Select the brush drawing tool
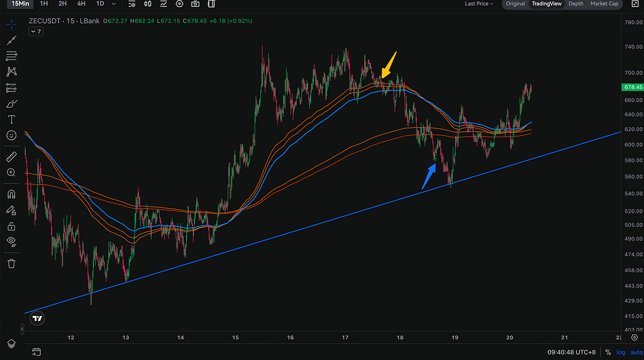The width and height of the screenshot is (644, 360). pos(11,104)
